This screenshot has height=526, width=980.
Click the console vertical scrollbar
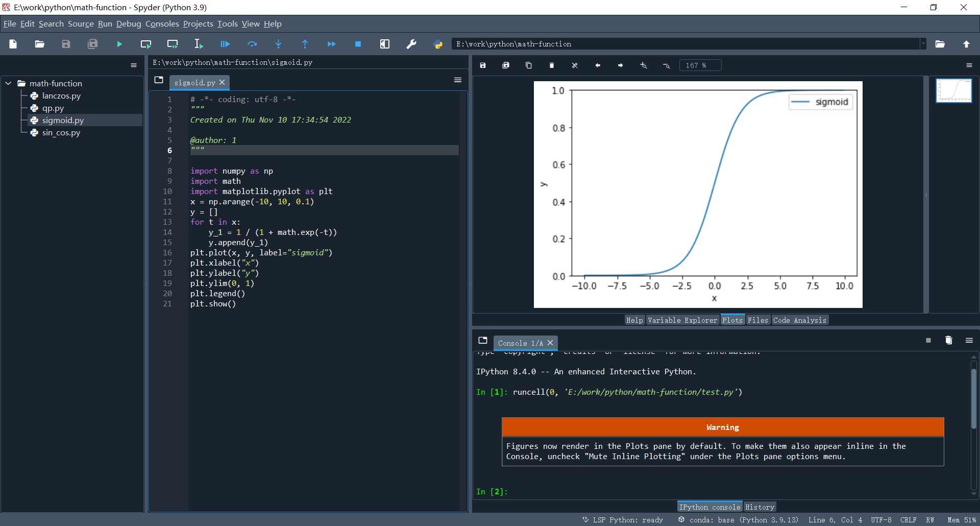click(973, 398)
